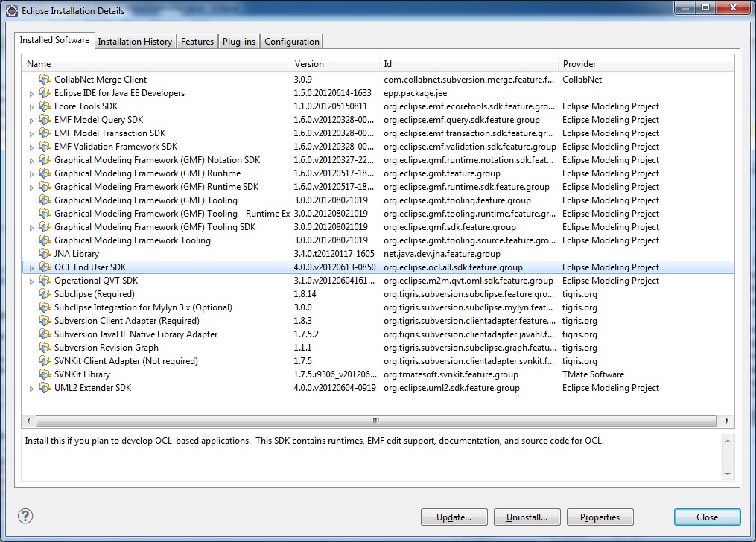Click the Subclipse Integration for Mylyn icon

pyautogui.click(x=45, y=307)
